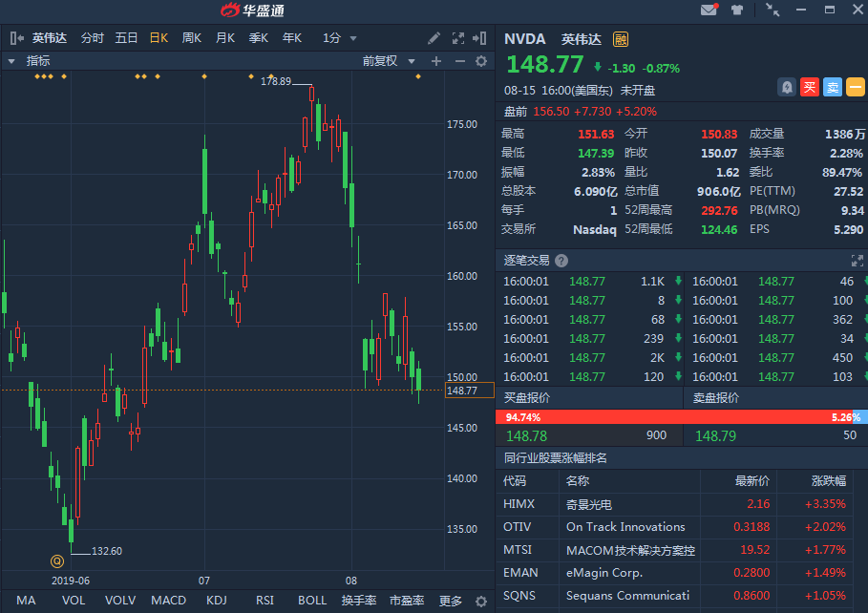Select the 年K chart tab
This screenshot has height=613, width=868.
pyautogui.click(x=292, y=38)
